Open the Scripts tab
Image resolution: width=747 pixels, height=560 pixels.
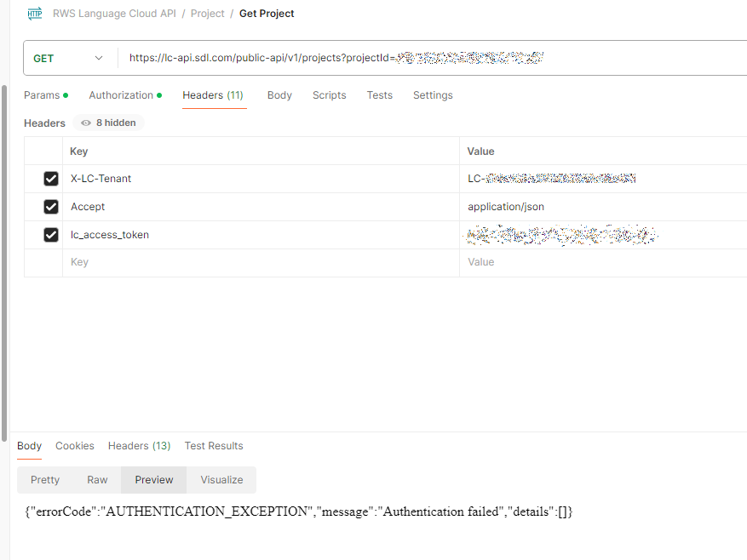329,95
